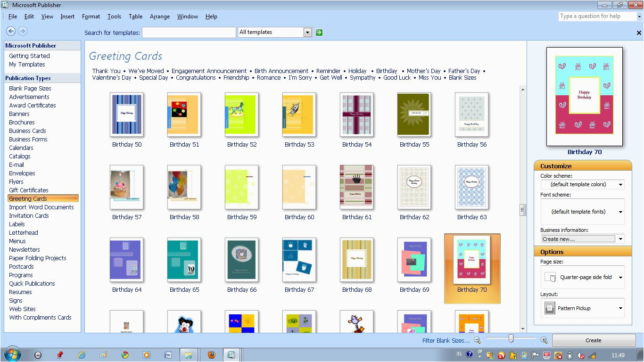Click the help question mark tray icon

coord(469,354)
